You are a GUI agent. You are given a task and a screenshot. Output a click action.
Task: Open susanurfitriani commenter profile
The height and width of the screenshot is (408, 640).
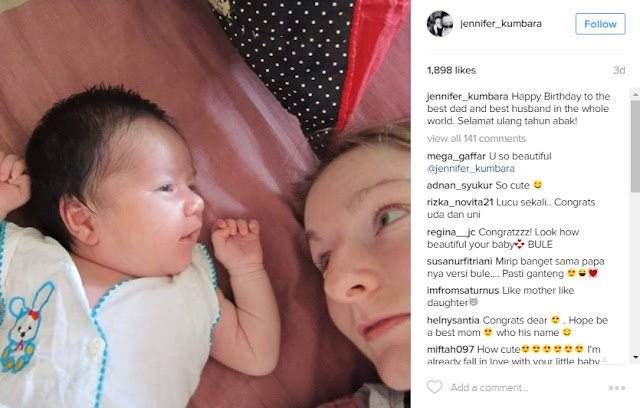pos(460,262)
